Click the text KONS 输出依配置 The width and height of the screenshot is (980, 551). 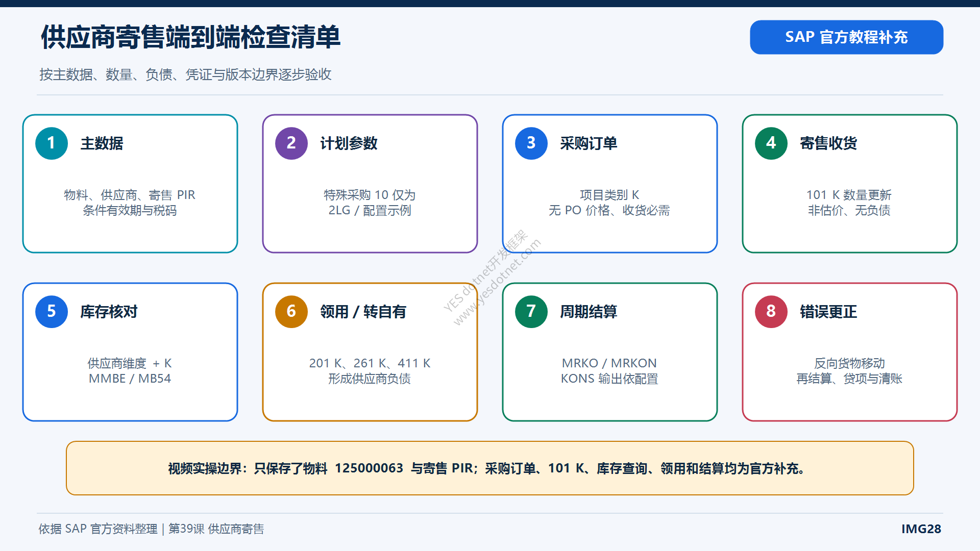pyautogui.click(x=609, y=379)
